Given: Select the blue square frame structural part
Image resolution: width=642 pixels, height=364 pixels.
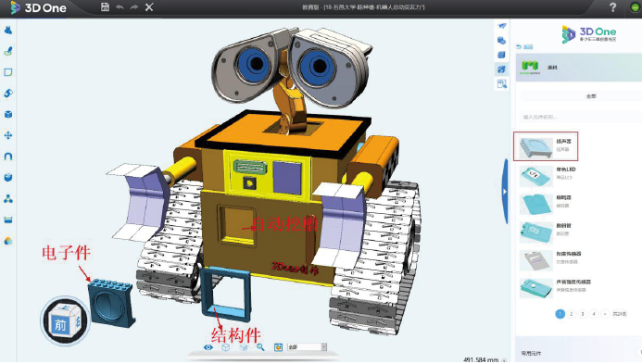Looking at the screenshot, I should point(226,294).
